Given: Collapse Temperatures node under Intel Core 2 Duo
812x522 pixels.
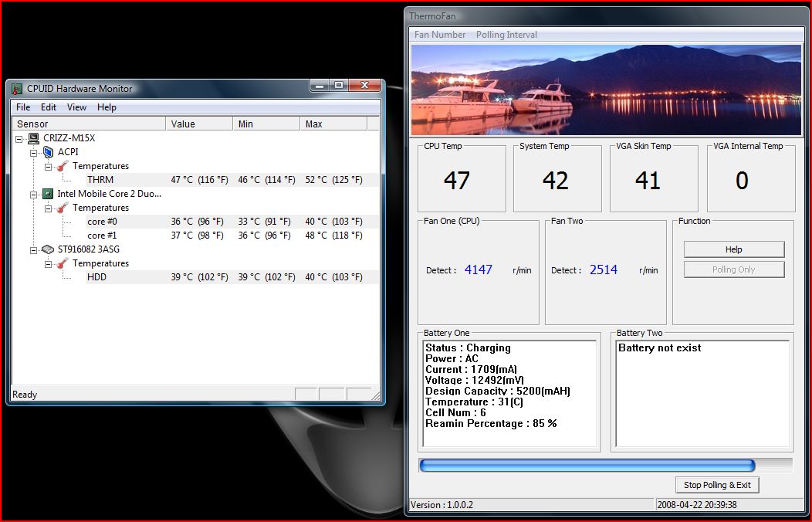Looking at the screenshot, I should pos(48,208).
